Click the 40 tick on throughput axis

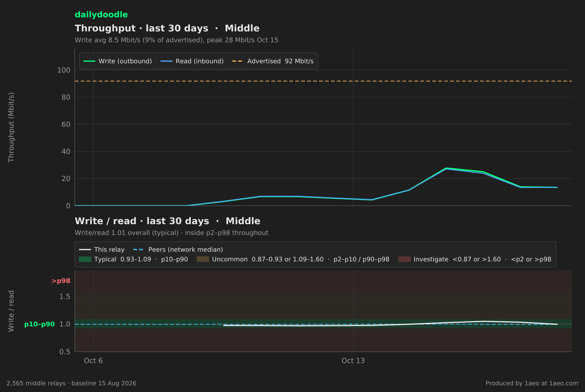point(66,152)
